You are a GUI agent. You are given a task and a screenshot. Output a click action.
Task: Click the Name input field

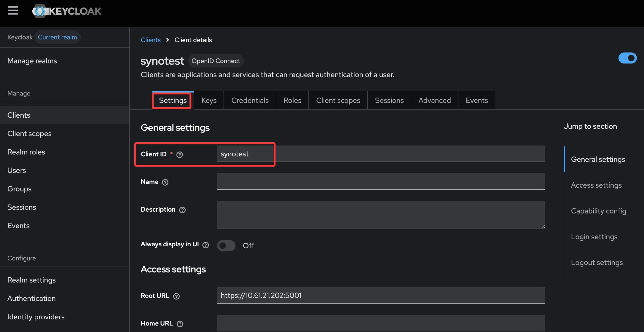tap(381, 181)
